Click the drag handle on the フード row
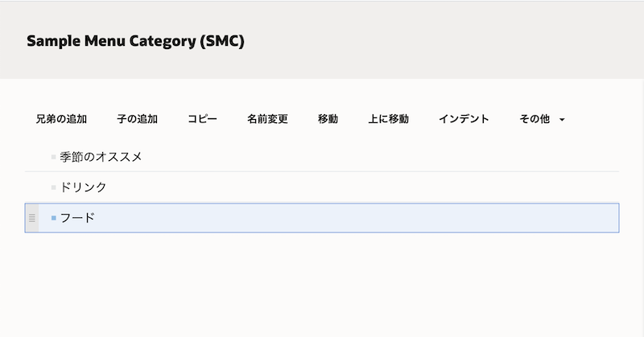This screenshot has width=644, height=337. 32,218
